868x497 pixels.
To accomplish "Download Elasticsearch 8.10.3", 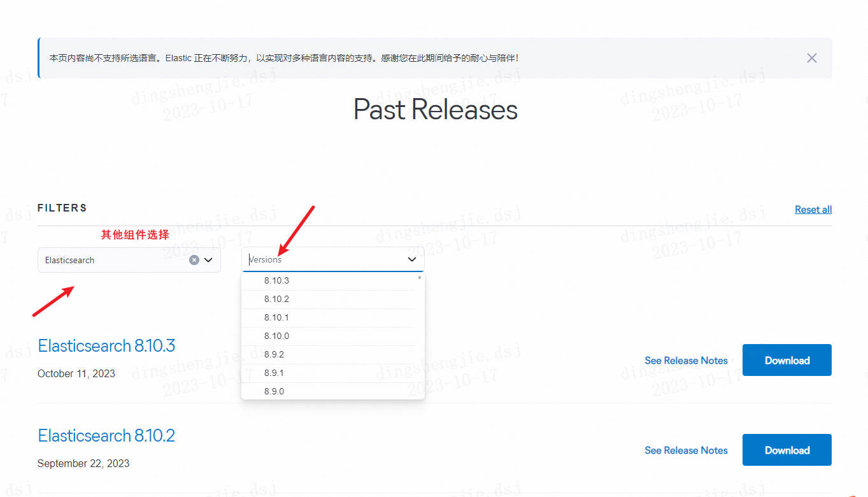I will pos(787,360).
